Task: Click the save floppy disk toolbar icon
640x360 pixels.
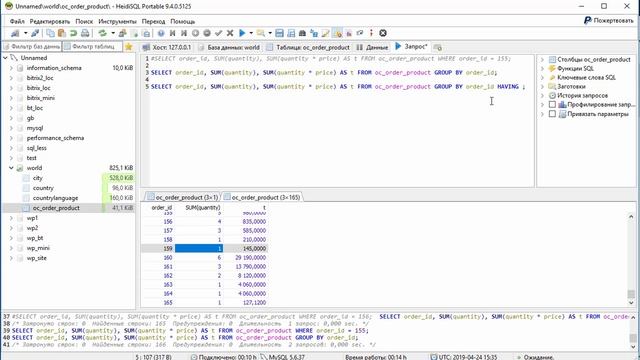Action: (x=279, y=33)
